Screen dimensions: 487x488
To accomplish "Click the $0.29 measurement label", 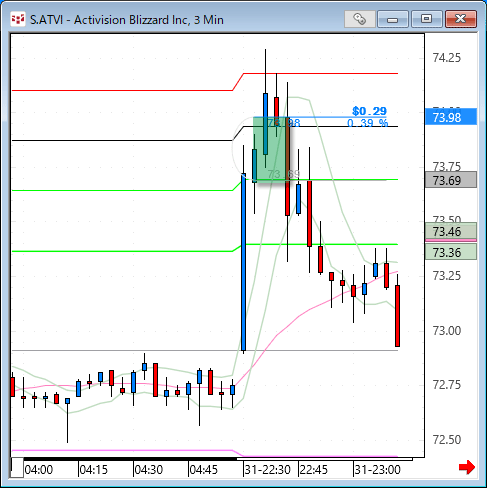I will pos(369,111).
